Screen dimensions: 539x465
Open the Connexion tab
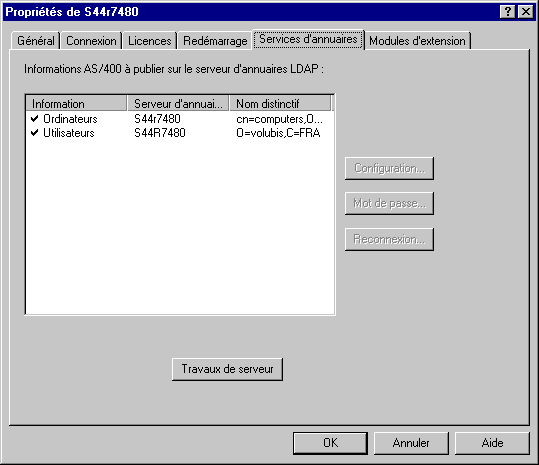pyautogui.click(x=91, y=41)
